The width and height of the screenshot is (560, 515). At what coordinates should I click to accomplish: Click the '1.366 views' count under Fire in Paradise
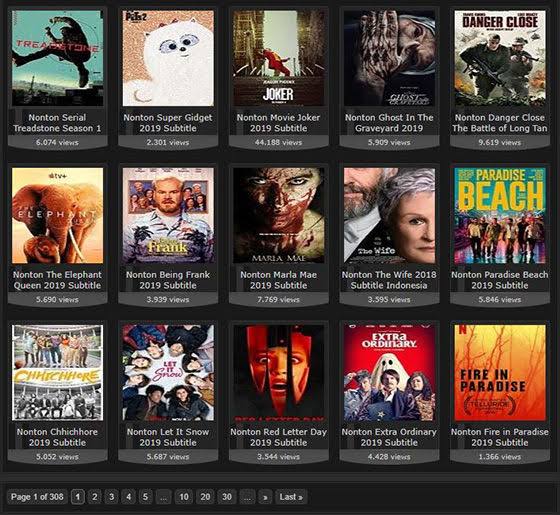pyautogui.click(x=500, y=456)
